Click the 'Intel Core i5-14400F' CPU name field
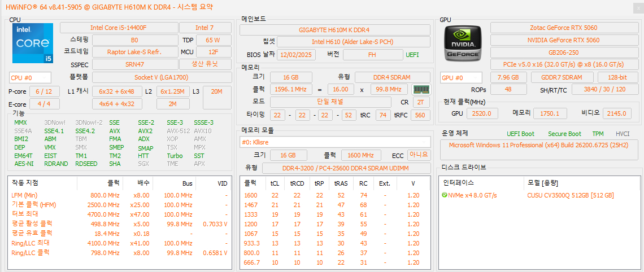The height and width of the screenshot is (272, 644). 119,28
